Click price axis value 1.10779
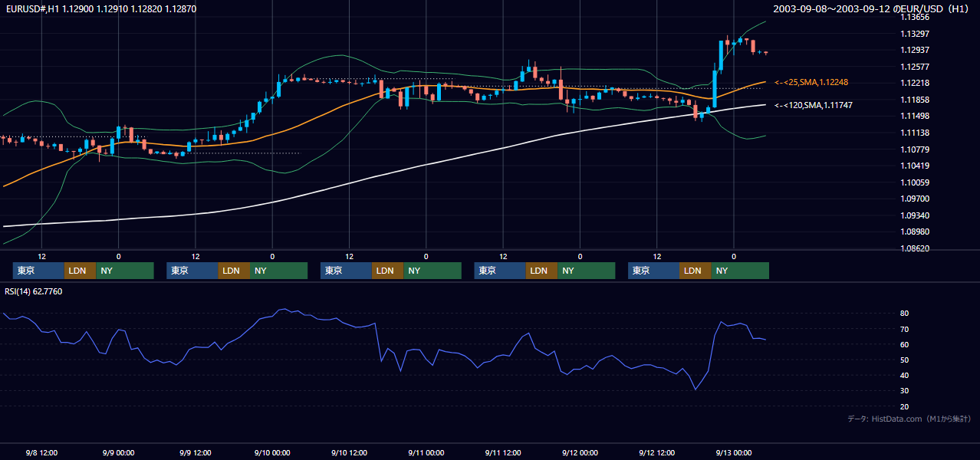The width and height of the screenshot is (980, 460). (x=916, y=149)
